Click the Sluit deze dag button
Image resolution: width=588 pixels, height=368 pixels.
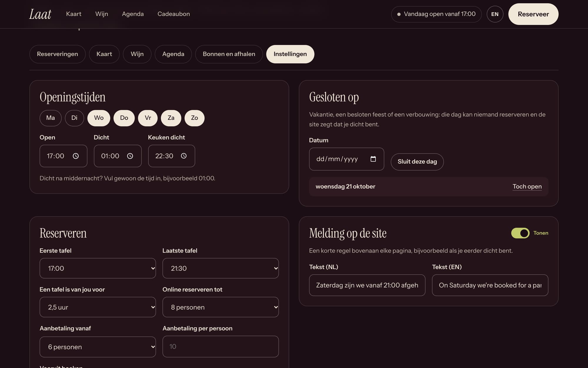tap(417, 162)
